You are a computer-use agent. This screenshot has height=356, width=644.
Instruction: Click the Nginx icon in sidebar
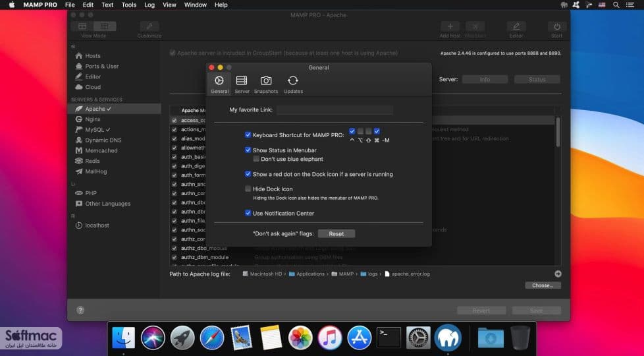(x=79, y=119)
